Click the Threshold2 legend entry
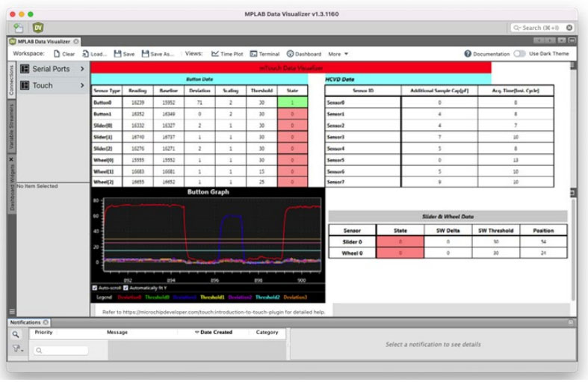This screenshot has width=588, height=382. click(x=267, y=298)
